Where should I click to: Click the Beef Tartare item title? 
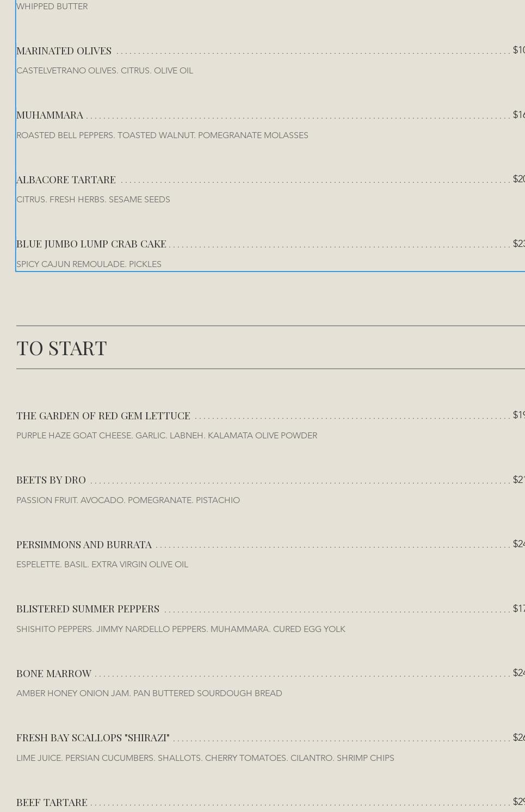pos(52,803)
